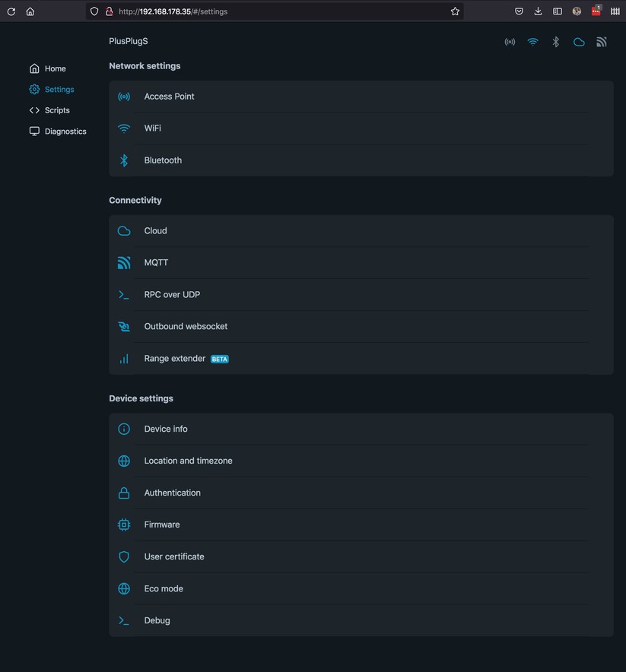Expand the WiFi settings row

(x=361, y=128)
